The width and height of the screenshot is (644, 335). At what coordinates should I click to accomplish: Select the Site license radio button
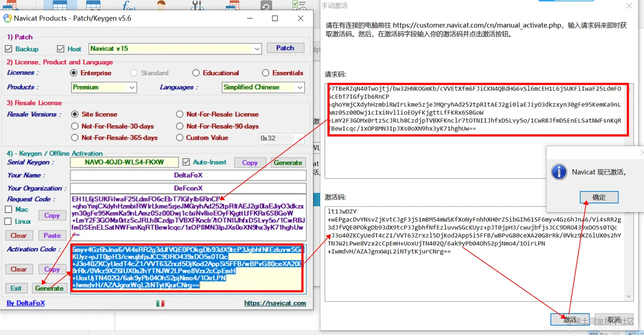coord(75,114)
